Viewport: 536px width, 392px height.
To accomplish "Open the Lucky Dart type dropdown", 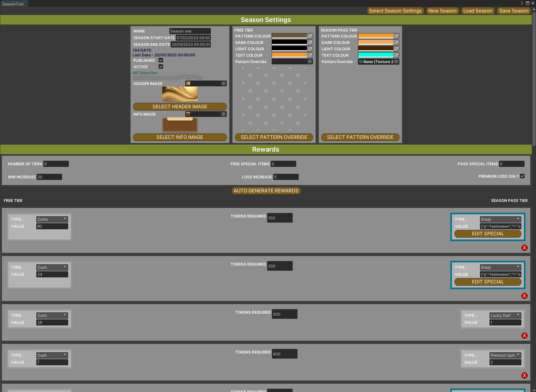I will 505,315.
